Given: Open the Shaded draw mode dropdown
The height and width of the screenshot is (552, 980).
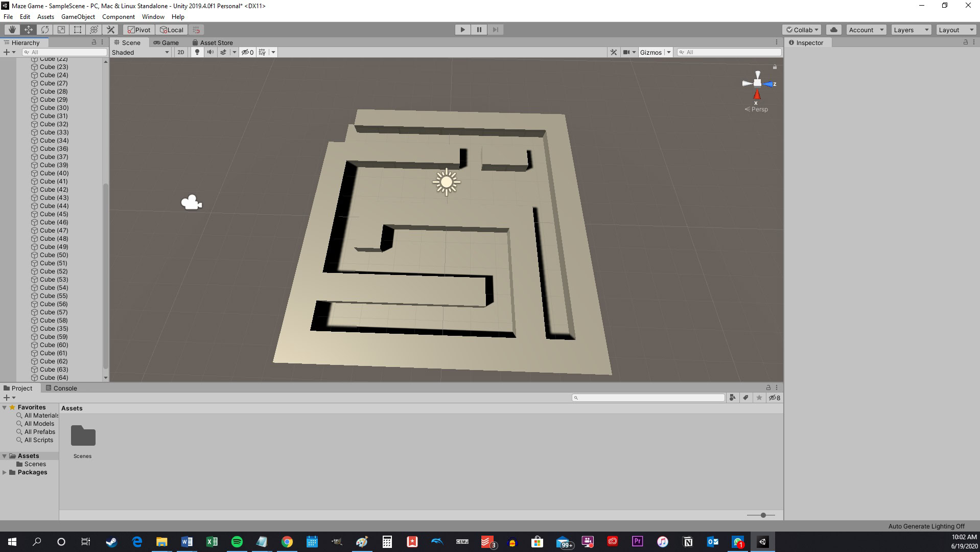Looking at the screenshot, I should pyautogui.click(x=140, y=52).
